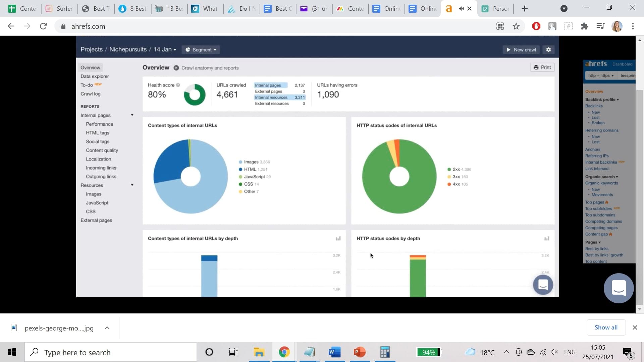Mute the audio on the ahrefs tab
The height and width of the screenshot is (362, 644).
pyautogui.click(x=461, y=9)
